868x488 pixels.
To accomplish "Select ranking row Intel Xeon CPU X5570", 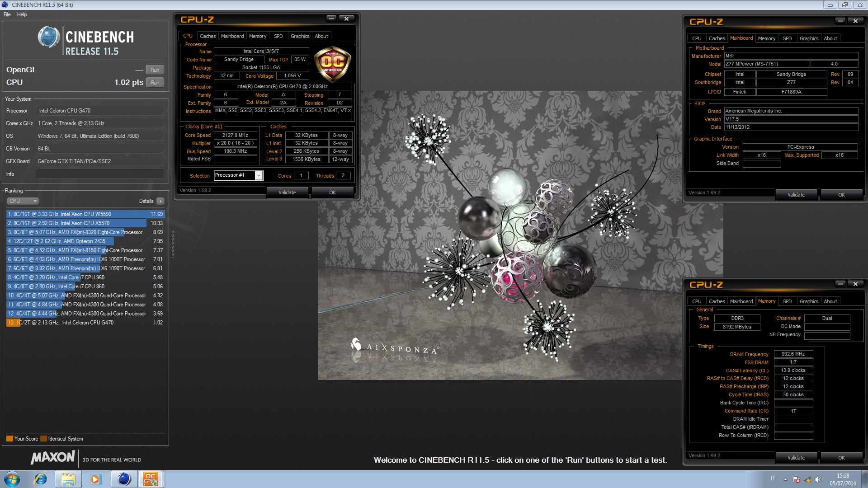I will coord(85,223).
